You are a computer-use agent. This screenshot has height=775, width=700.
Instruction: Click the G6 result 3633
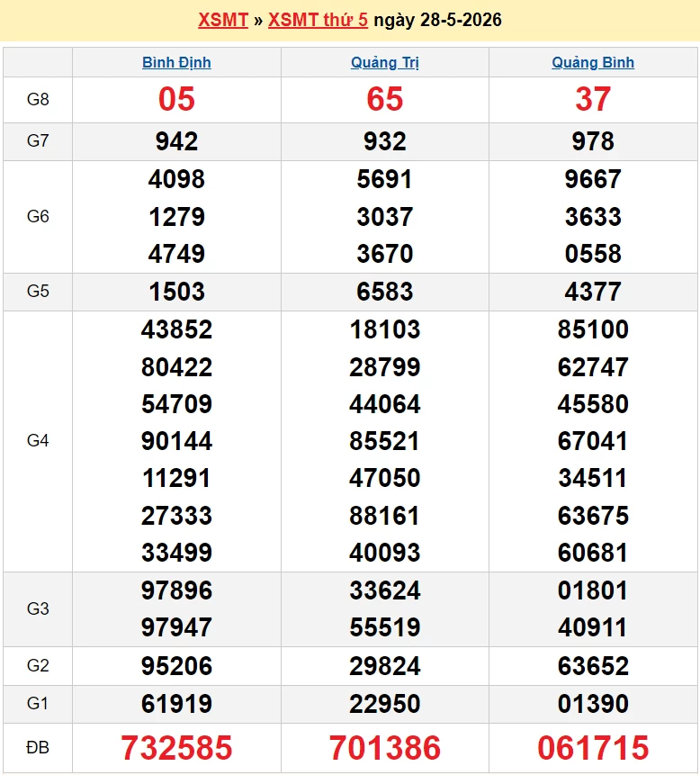tap(593, 217)
